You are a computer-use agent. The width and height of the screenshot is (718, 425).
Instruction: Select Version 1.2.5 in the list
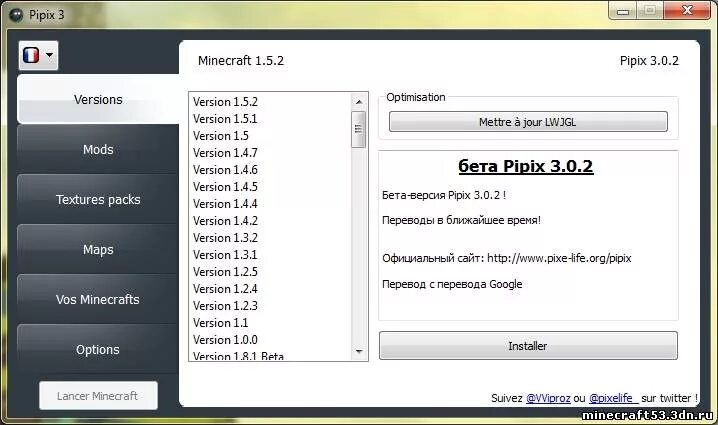point(270,272)
